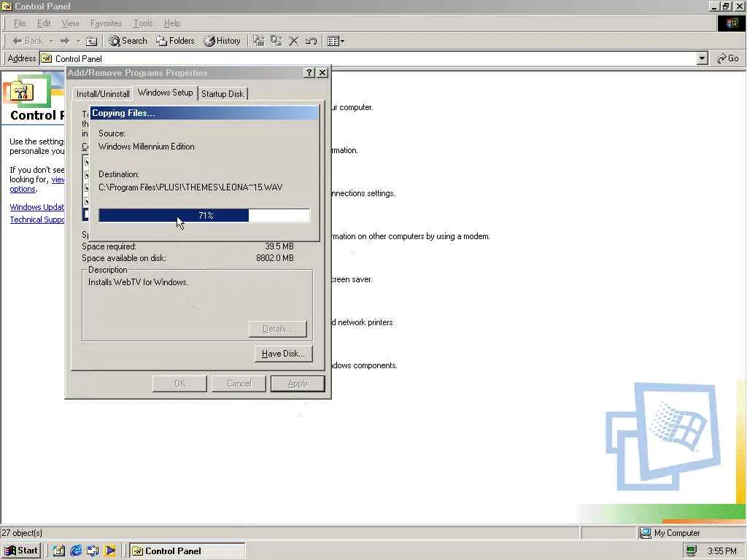Toggle the Folders pane button
Screen dimensions: 747x560
175,41
